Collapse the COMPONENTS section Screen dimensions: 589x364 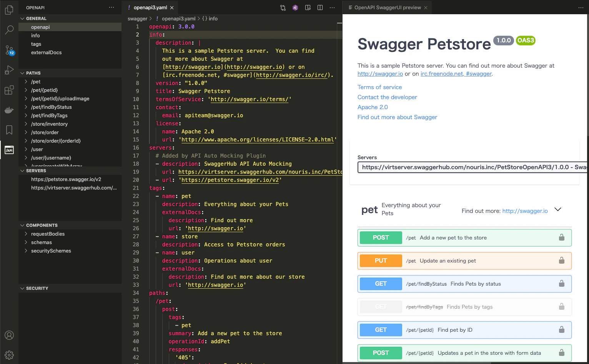pyautogui.click(x=22, y=225)
